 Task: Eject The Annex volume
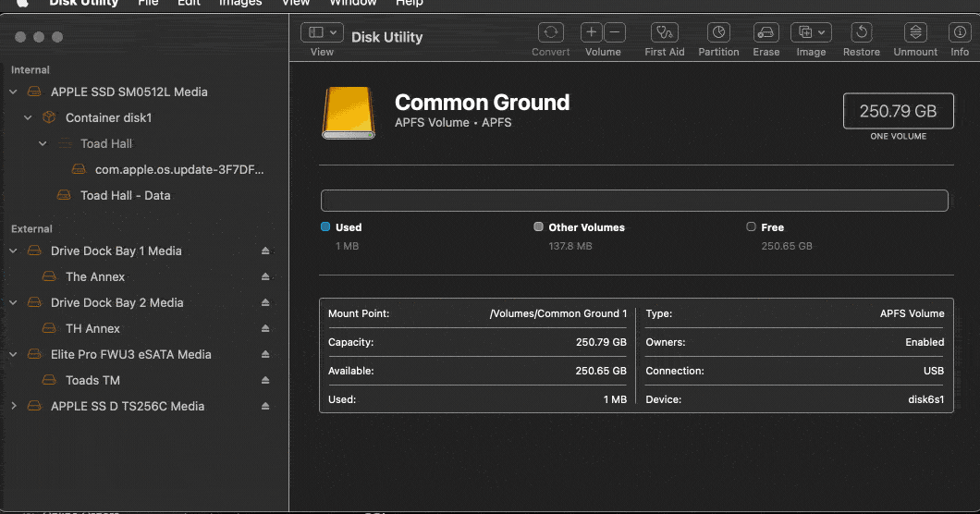coord(265,277)
